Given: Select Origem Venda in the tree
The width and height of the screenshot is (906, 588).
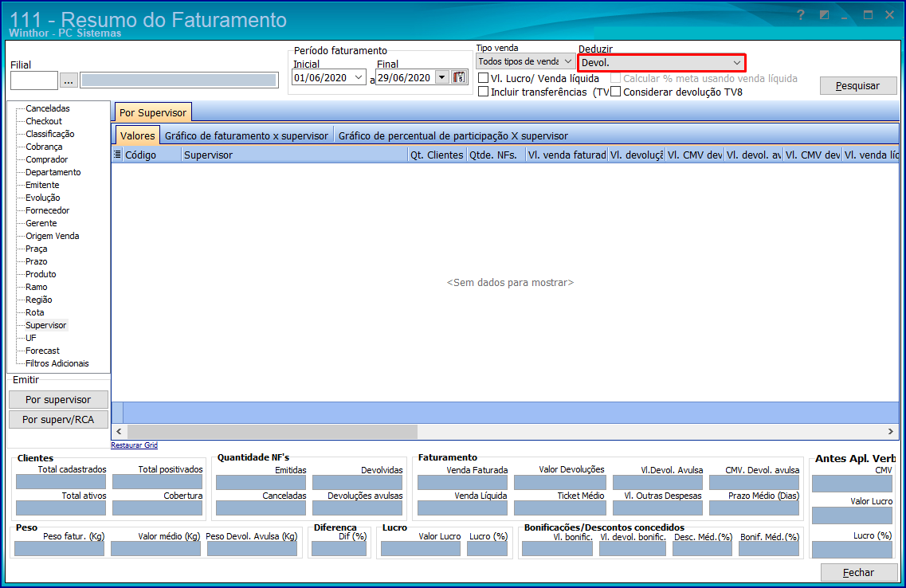Looking at the screenshot, I should (52, 236).
